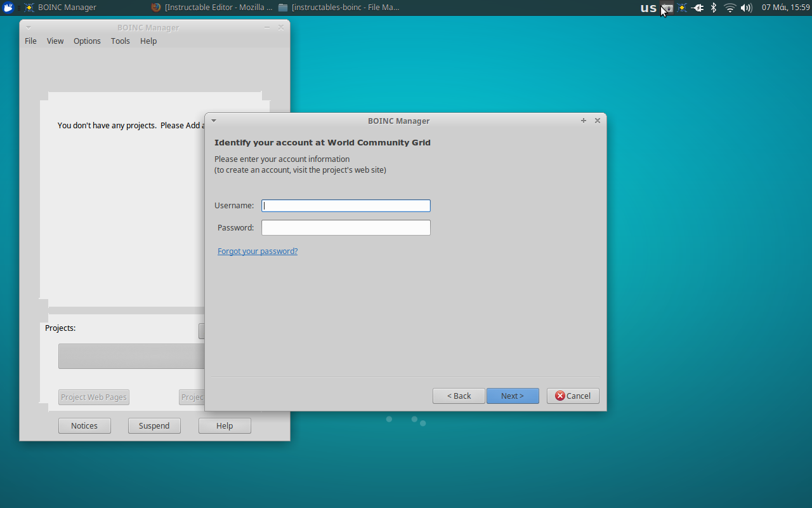Click the Suspend button

tap(154, 425)
